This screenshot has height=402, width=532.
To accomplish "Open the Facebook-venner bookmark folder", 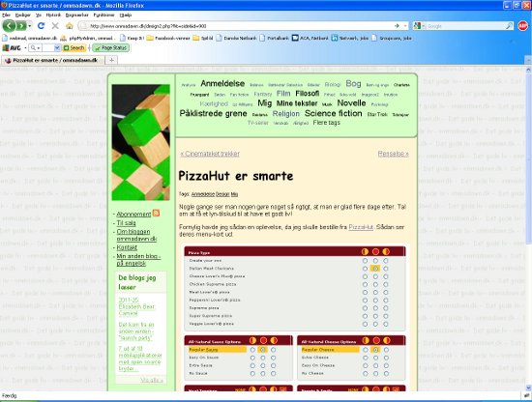I will (168, 39).
